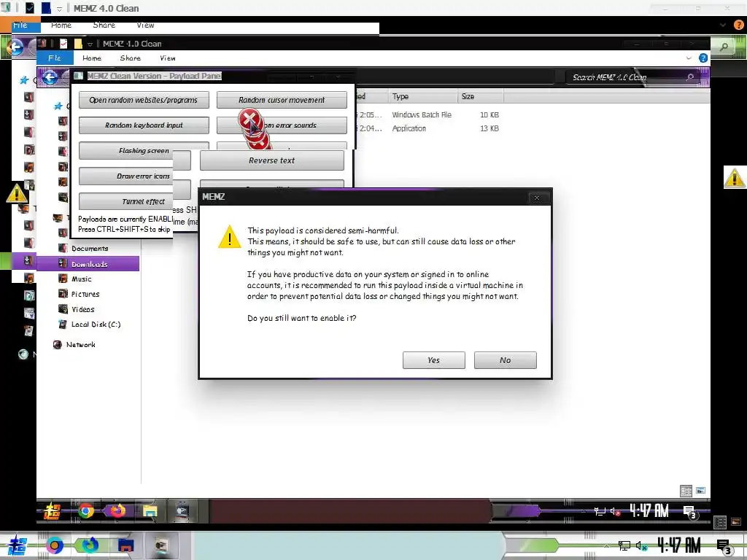
Task: Expand ribbon chevron in outer window
Action: point(723,26)
